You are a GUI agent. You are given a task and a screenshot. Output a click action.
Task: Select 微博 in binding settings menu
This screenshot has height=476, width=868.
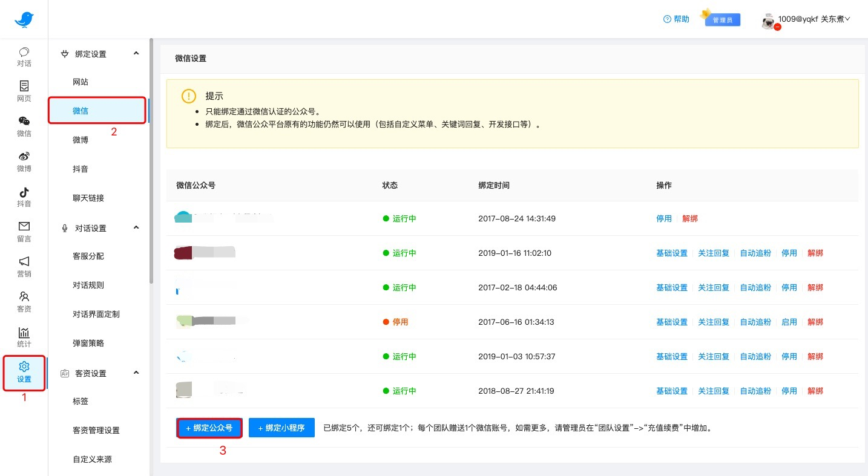81,140
